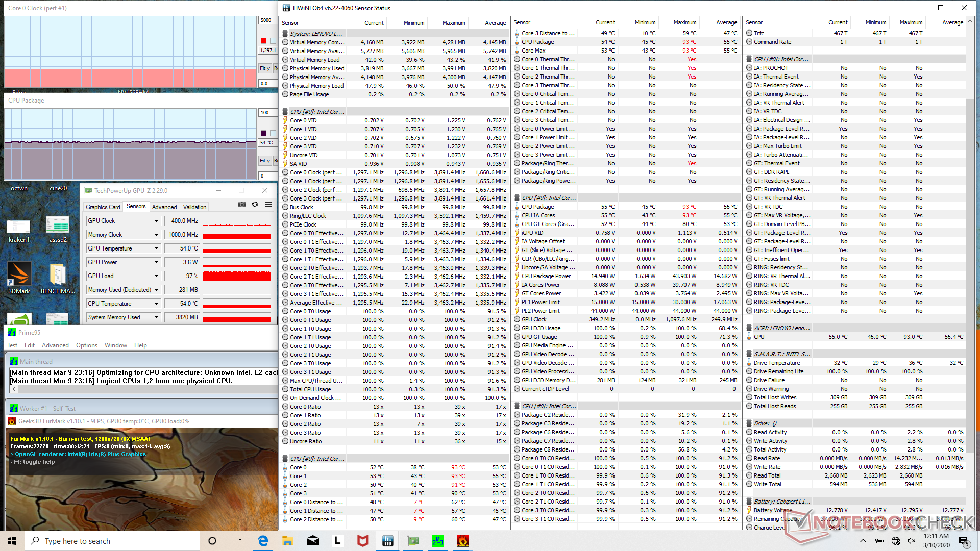
Task: Click the GPU-Z screenshot camera icon
Action: [242, 204]
